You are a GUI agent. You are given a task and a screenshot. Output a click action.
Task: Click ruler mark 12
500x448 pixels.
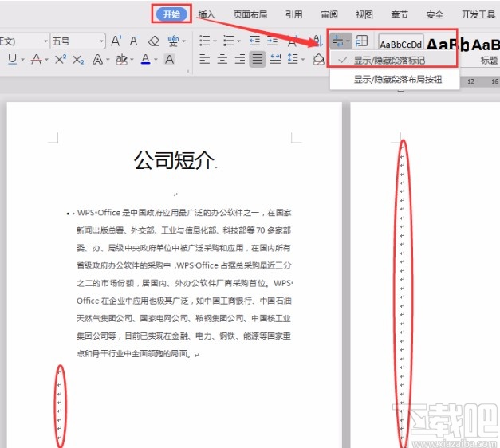[470, 81]
